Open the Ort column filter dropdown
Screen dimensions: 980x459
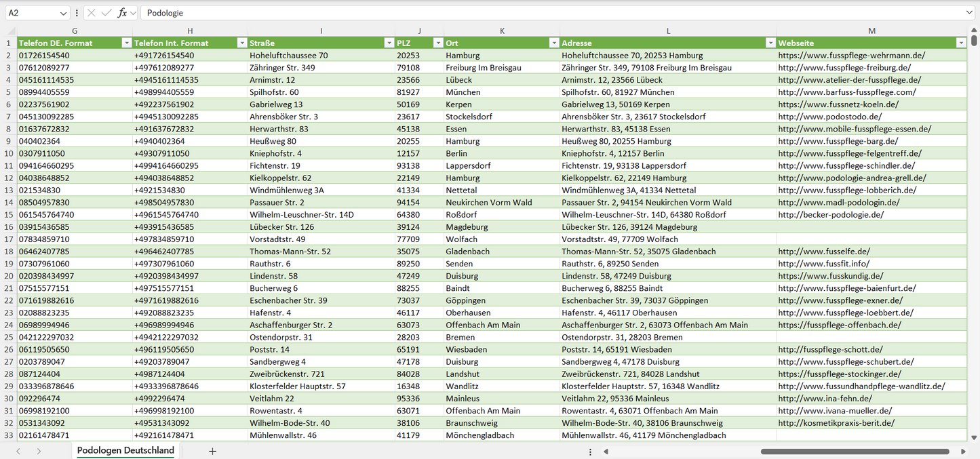coord(553,43)
